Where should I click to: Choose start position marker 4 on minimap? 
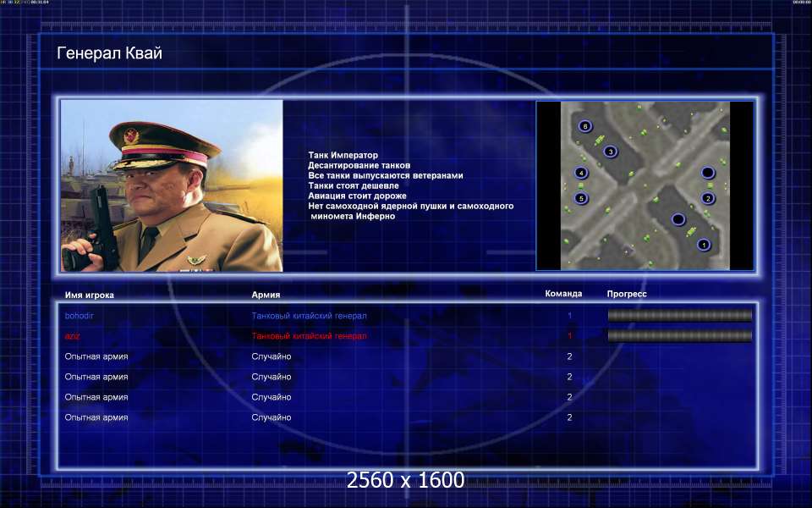click(x=581, y=173)
